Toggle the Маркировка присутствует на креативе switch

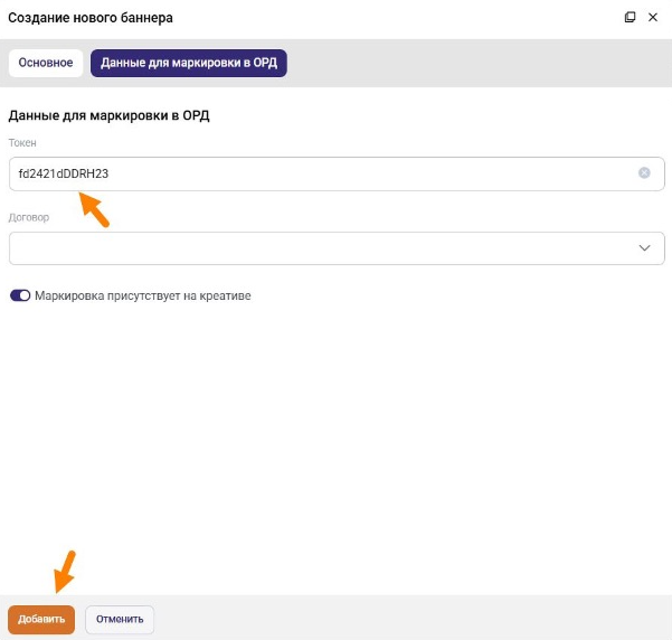[20, 295]
